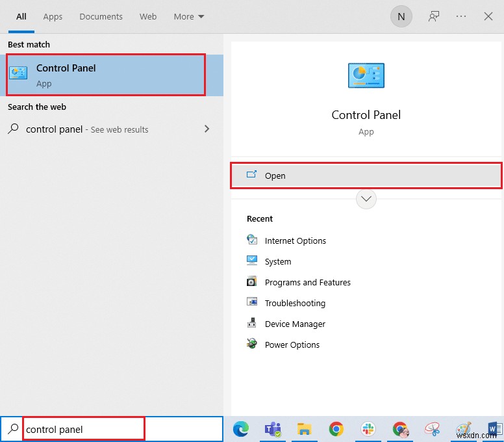Switch to the Documents search tab
The height and width of the screenshot is (442, 504).
click(x=101, y=16)
